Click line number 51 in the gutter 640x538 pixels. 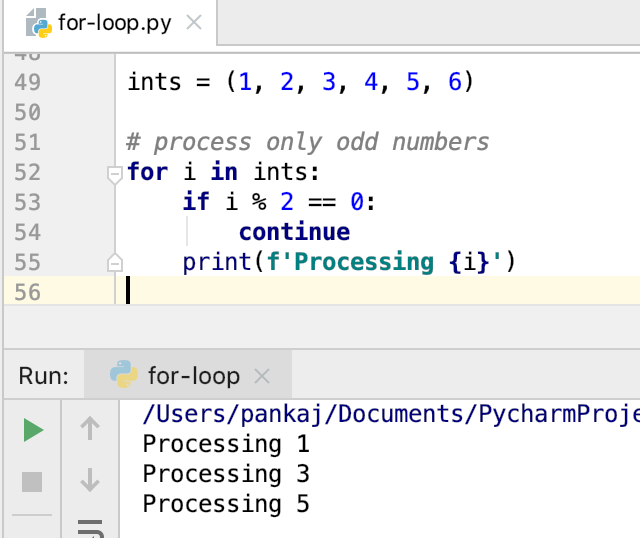coord(27,142)
